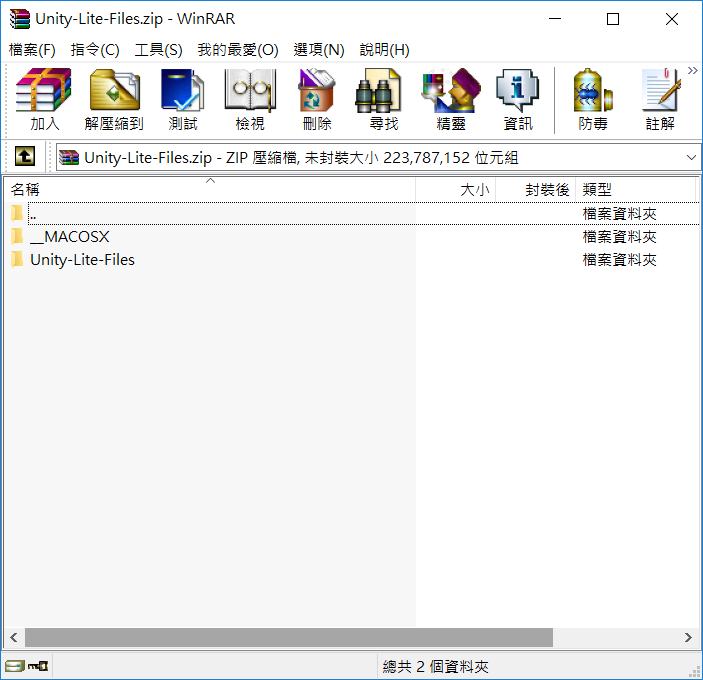
Task: Open the 說明(H) menu
Action: pyautogui.click(x=385, y=50)
